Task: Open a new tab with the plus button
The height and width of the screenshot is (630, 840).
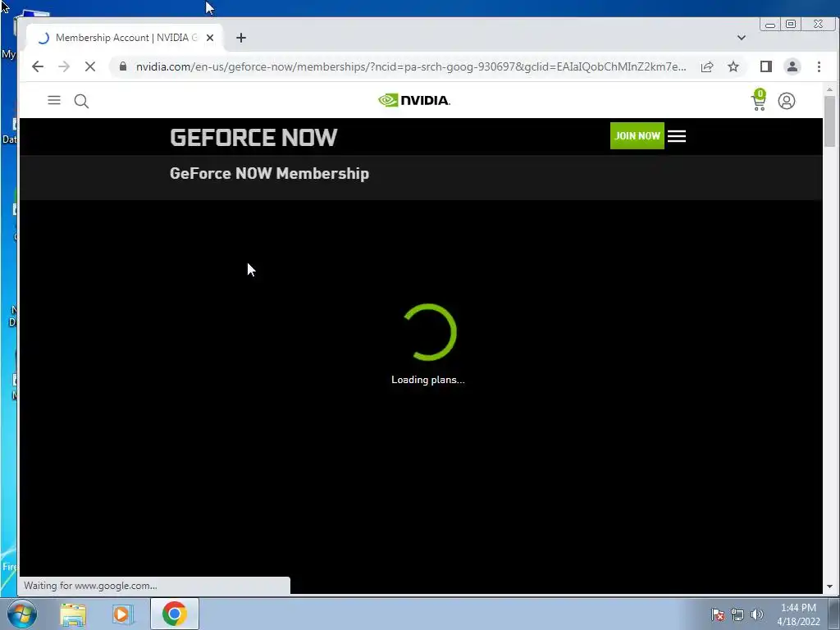Action: tap(241, 38)
